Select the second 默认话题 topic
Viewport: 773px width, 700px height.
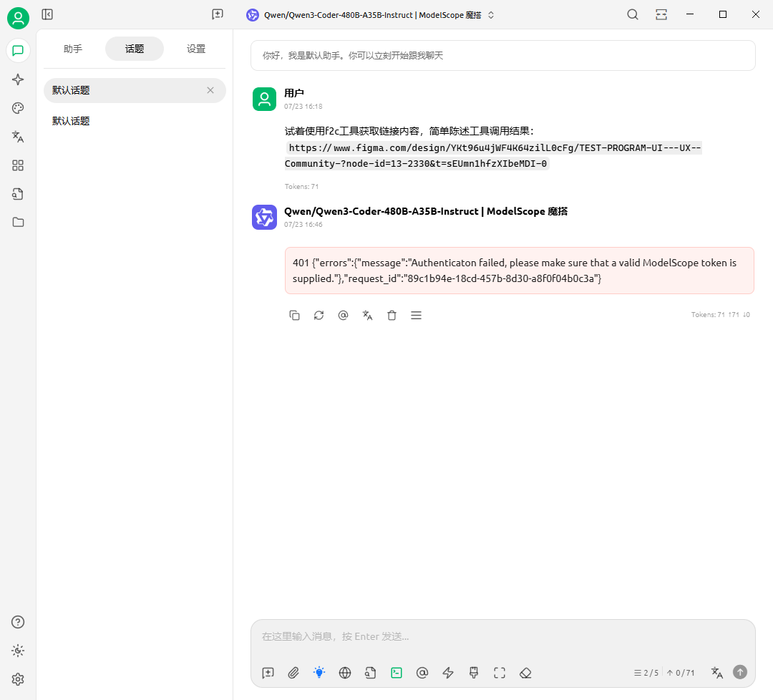(x=135, y=121)
